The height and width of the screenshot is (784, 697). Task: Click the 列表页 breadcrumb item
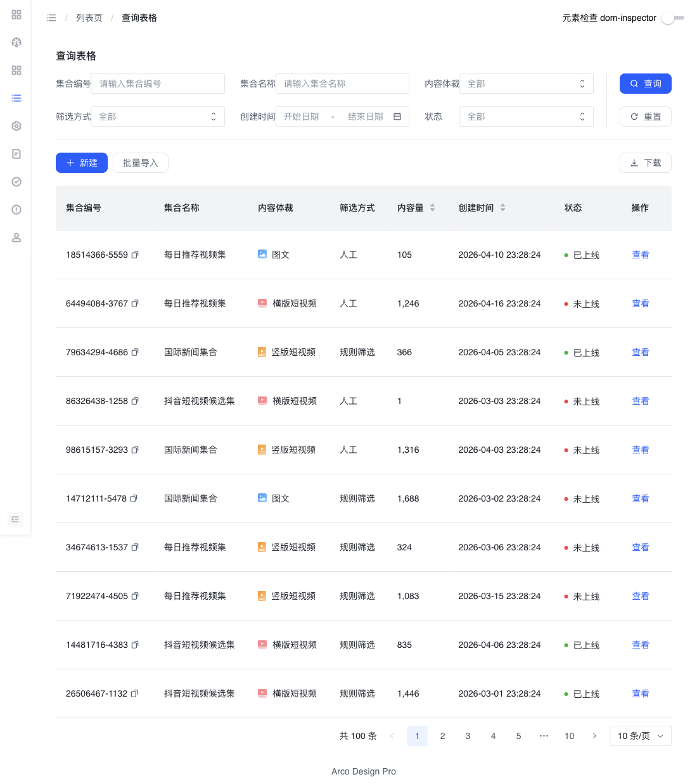[89, 18]
